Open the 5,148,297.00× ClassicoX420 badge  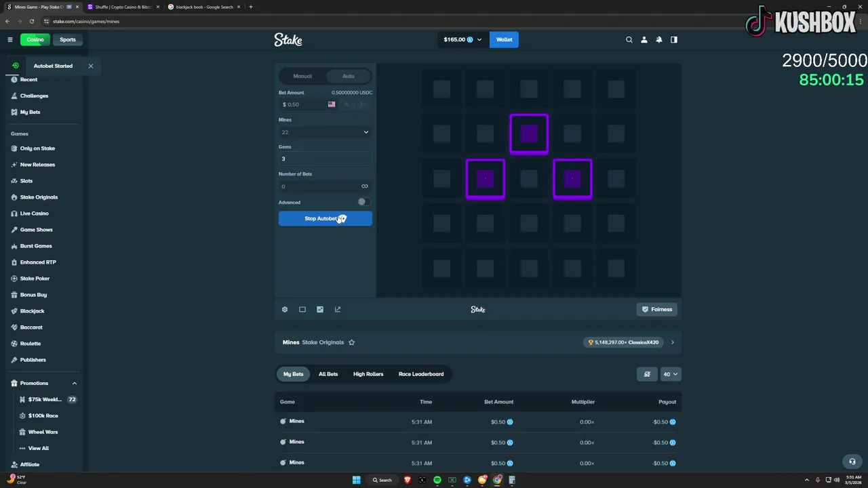click(x=623, y=342)
